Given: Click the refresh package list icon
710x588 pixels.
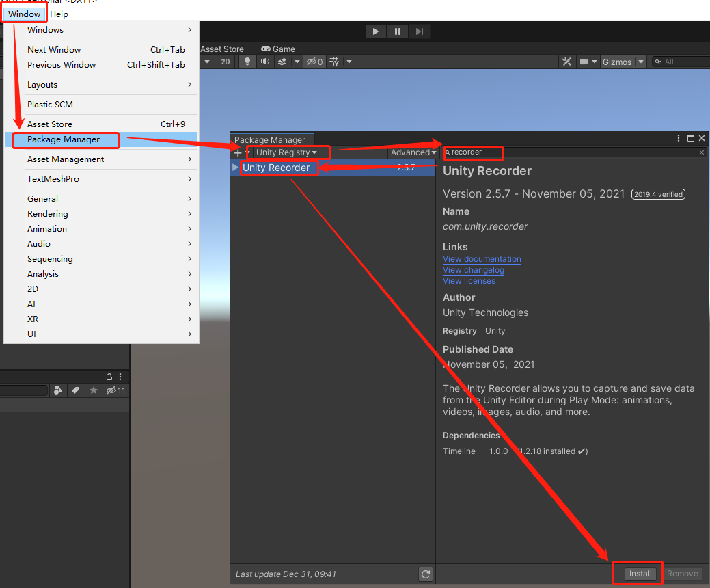Looking at the screenshot, I should click(x=426, y=574).
